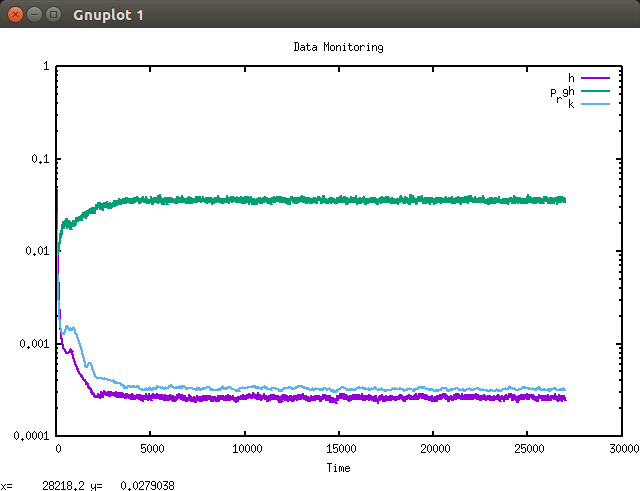640x491 pixels.
Task: Click the x-axis label '0'
Action: 58,449
